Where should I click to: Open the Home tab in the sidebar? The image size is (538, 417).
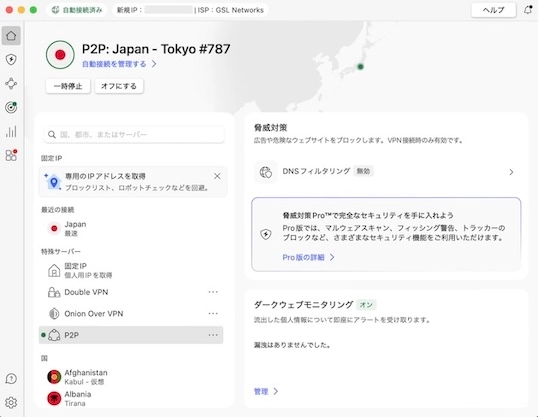(x=11, y=36)
